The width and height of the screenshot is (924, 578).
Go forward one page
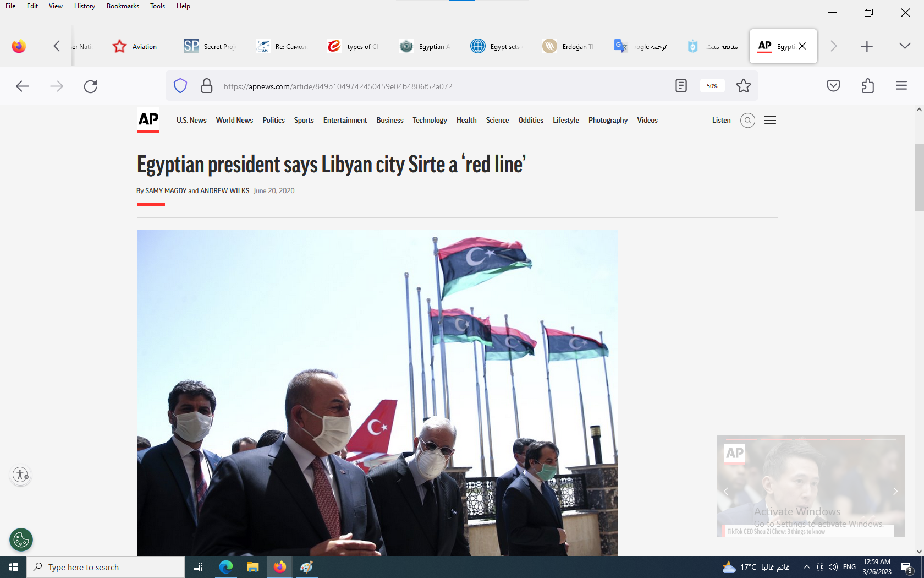pyautogui.click(x=57, y=86)
